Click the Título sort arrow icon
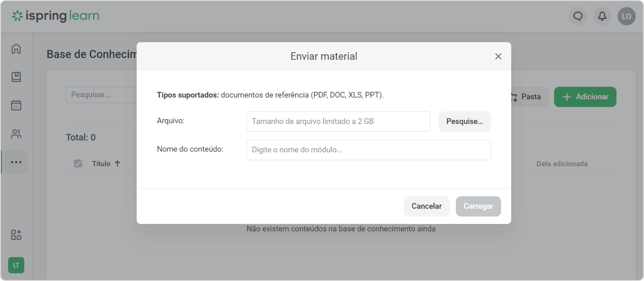Viewport: 644px width, 281px height. 117,164
